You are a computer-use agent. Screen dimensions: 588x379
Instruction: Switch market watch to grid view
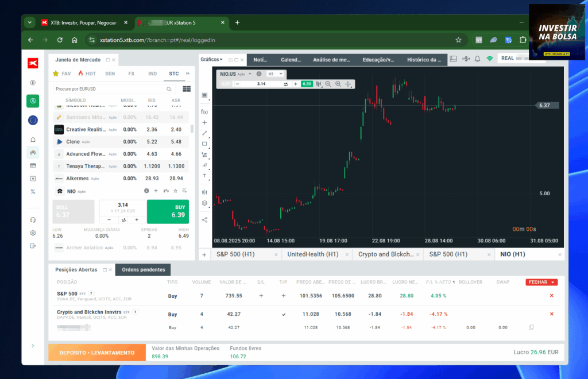point(187,89)
